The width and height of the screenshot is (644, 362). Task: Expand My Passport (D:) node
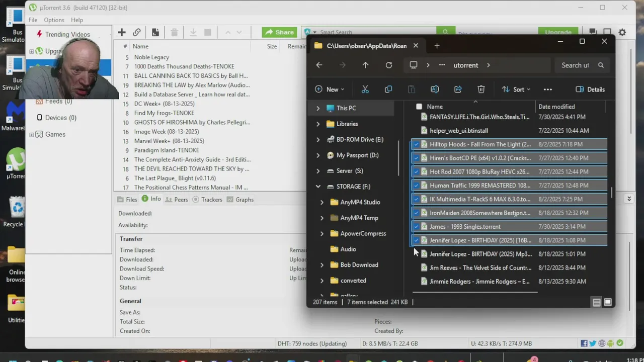(318, 155)
